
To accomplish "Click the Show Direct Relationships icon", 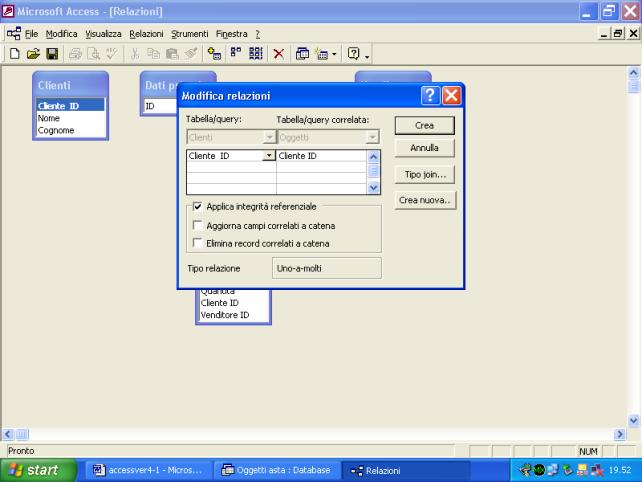I will coord(236,54).
